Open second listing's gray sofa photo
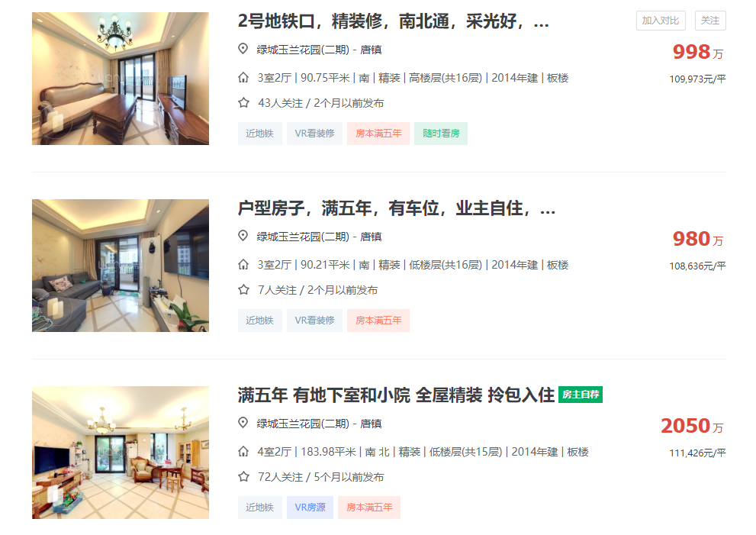 [x=121, y=266]
